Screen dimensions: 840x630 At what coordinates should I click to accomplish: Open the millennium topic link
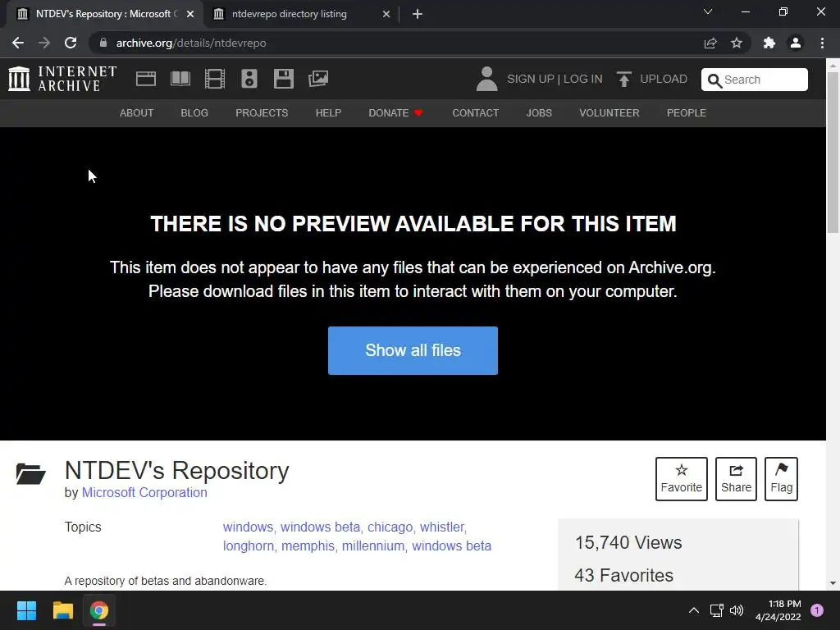[x=373, y=546]
